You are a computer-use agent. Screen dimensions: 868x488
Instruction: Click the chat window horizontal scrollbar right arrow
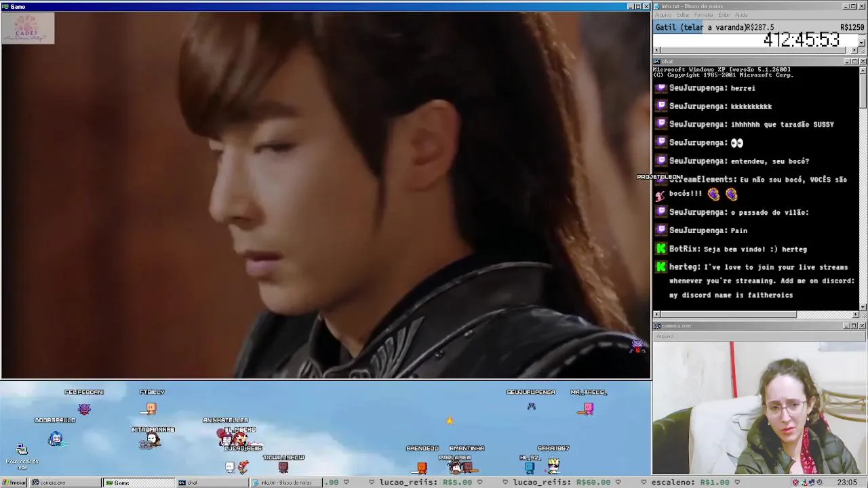(855, 314)
